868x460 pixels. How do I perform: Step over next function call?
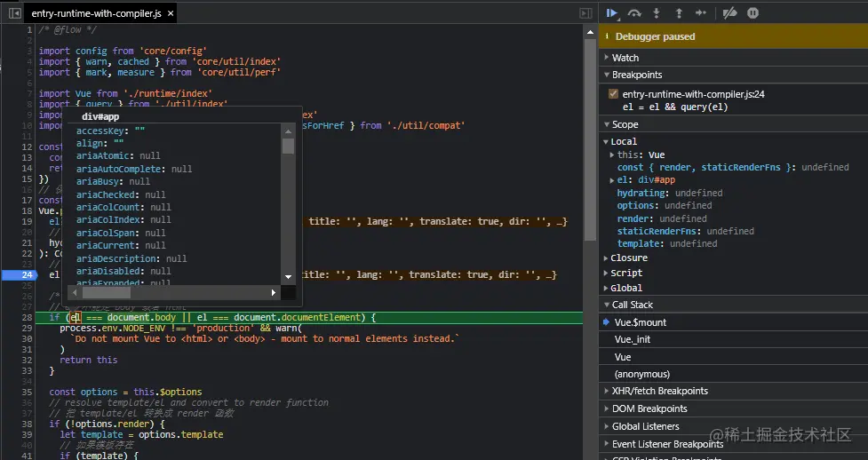point(634,13)
